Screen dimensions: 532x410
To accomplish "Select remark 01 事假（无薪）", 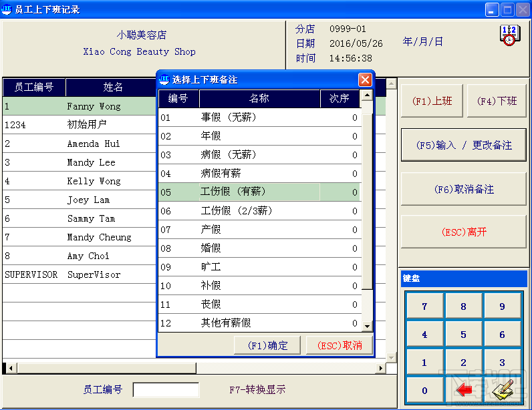I will 259,118.
